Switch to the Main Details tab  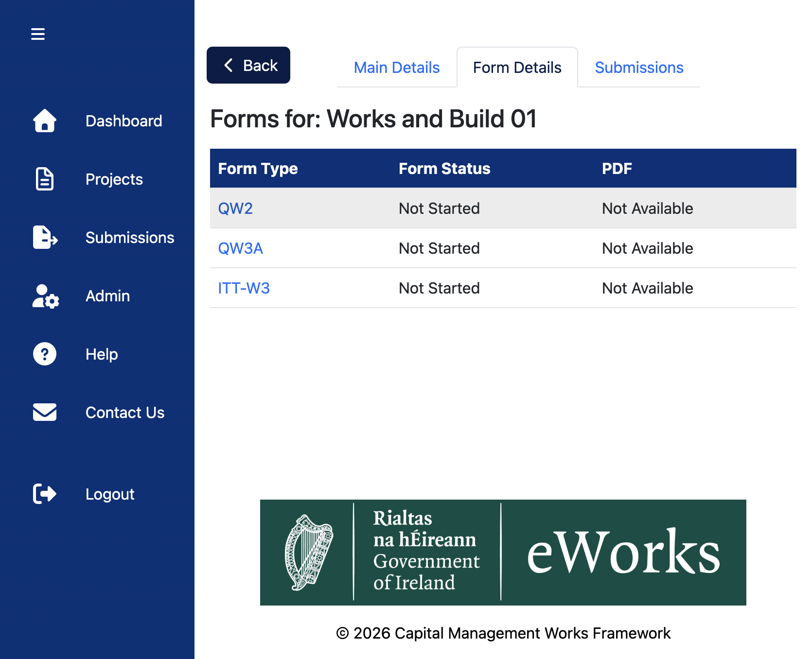tap(397, 68)
